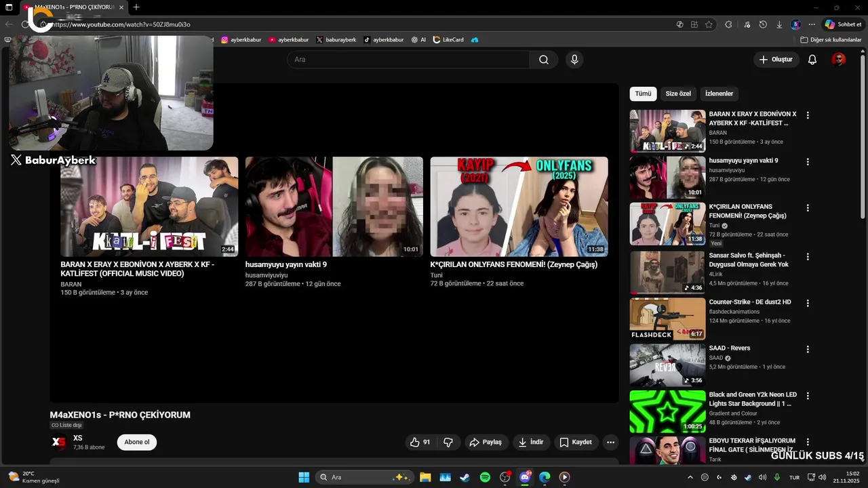Open the YouTube account avatar menu
The height and width of the screenshot is (488, 868).
tap(839, 60)
